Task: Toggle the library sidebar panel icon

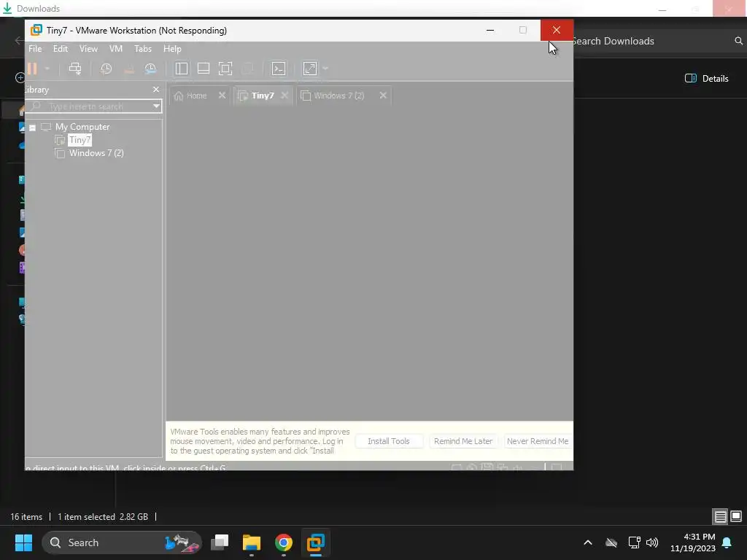Action: point(181,69)
